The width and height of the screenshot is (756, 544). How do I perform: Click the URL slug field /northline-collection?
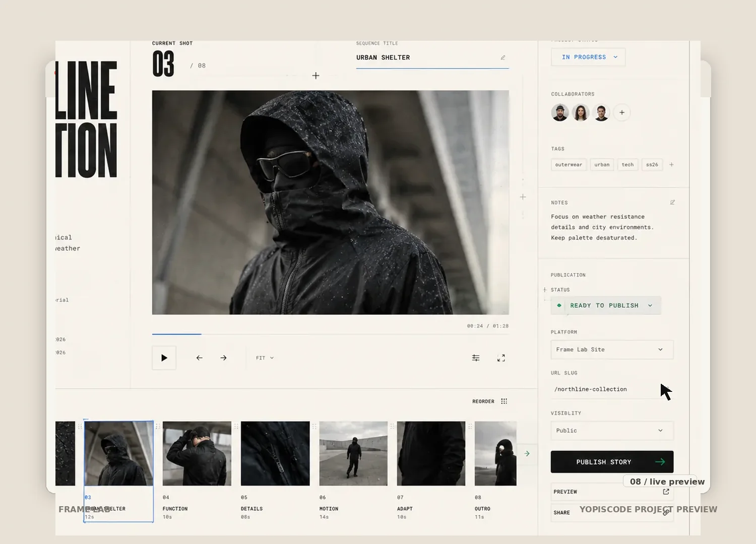[x=612, y=389]
